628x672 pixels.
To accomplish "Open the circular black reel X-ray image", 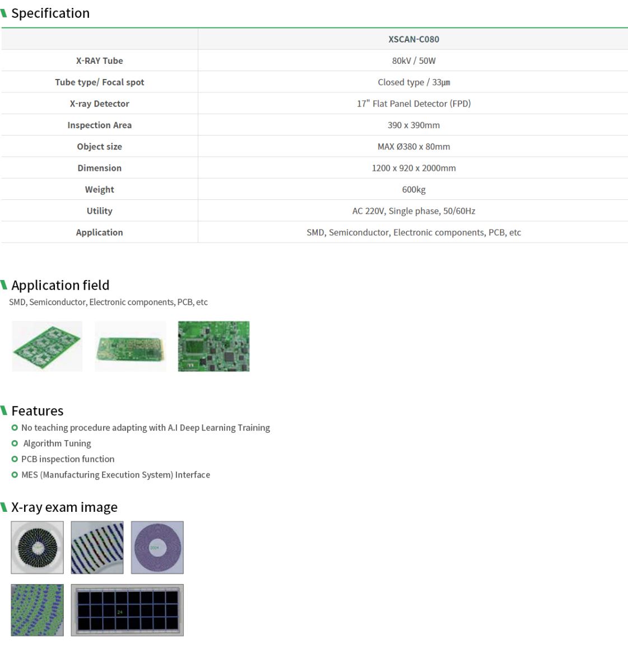I will [x=38, y=547].
